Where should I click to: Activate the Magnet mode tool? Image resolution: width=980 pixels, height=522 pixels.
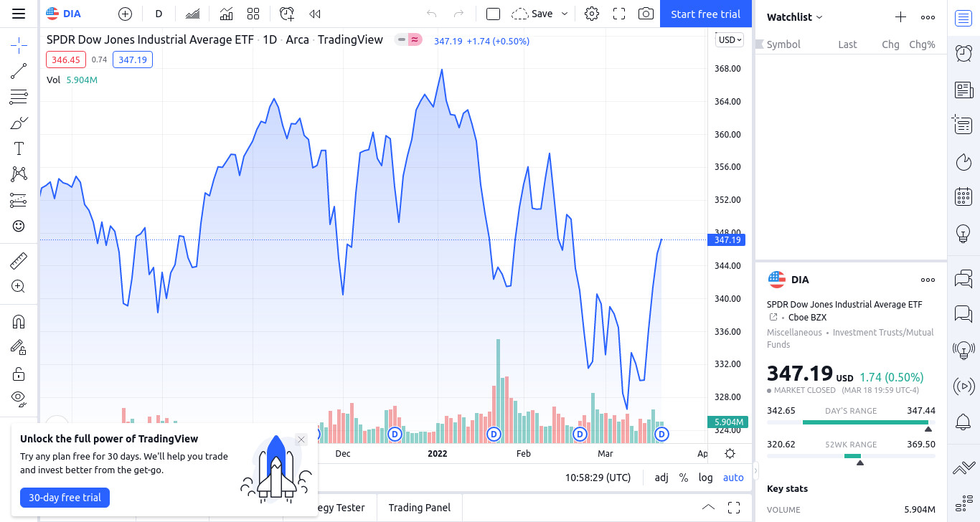coord(19,322)
